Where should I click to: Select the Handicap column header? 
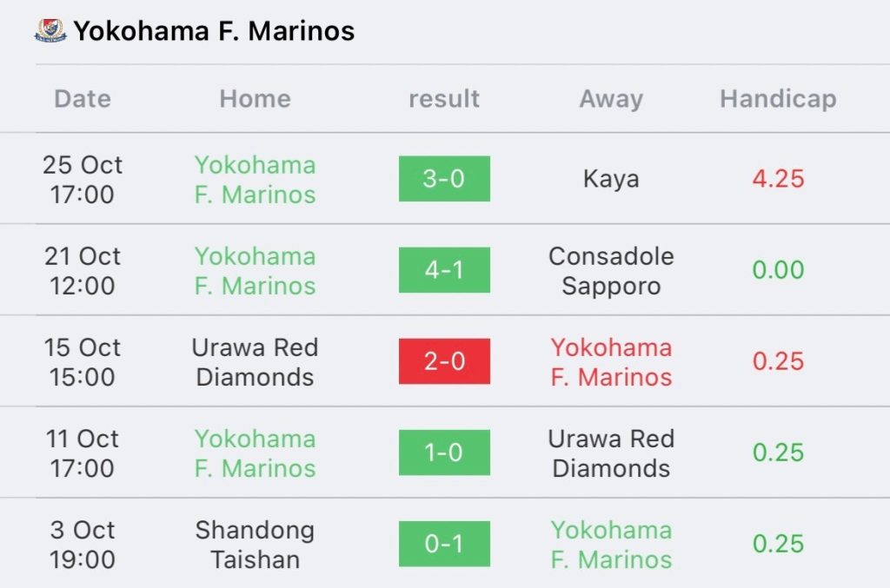[x=778, y=99]
